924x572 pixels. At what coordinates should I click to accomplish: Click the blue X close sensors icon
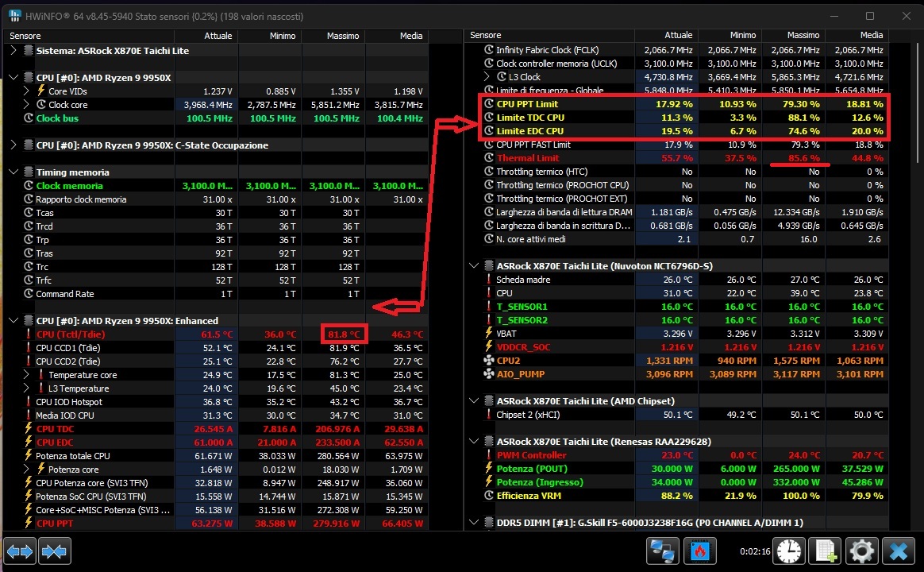pos(899,551)
